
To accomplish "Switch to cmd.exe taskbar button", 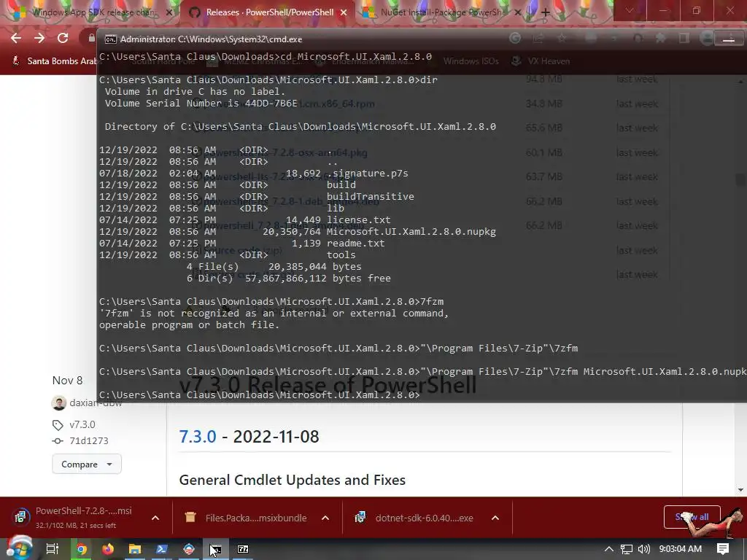I will click(x=216, y=549).
